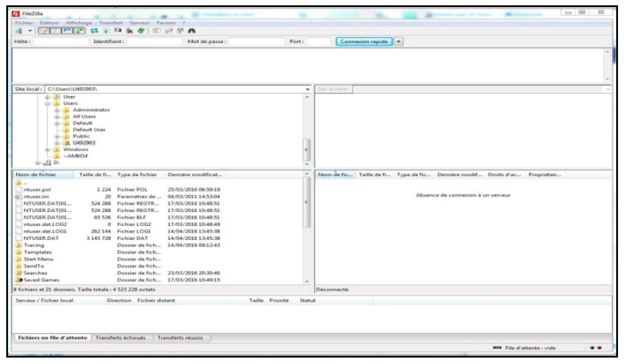The height and width of the screenshot is (364, 624).
Task: Click the binoculars file search icon
Action: click(192, 31)
